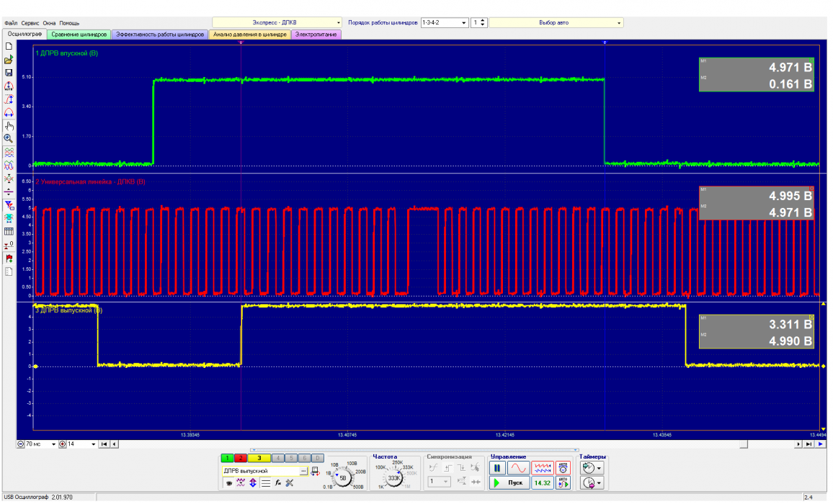833x504 pixels.
Task: Open the Сервис menu
Action: point(30,23)
